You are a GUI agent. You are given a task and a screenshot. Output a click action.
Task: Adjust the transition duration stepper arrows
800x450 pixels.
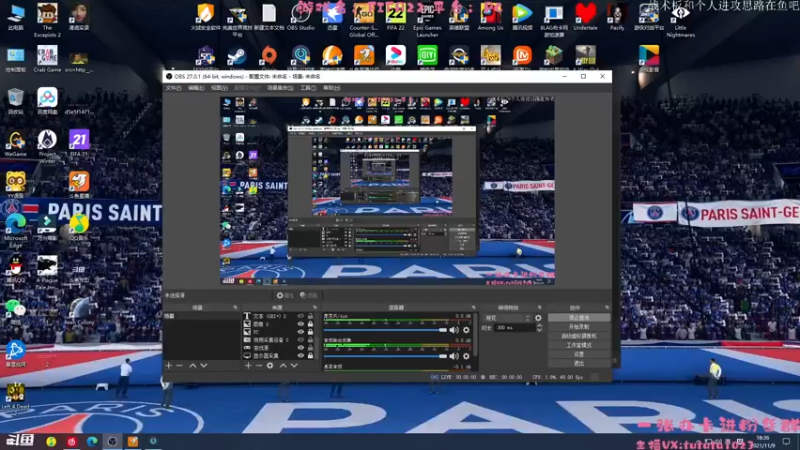pyautogui.click(x=539, y=328)
